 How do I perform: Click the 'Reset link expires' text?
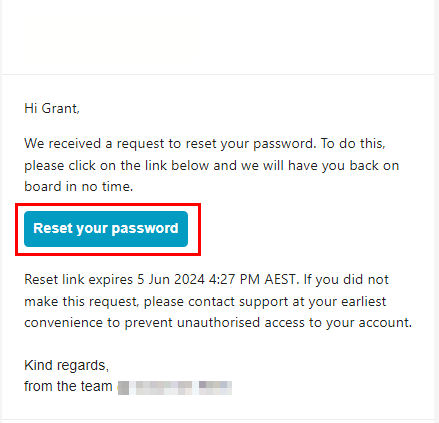coord(79,279)
